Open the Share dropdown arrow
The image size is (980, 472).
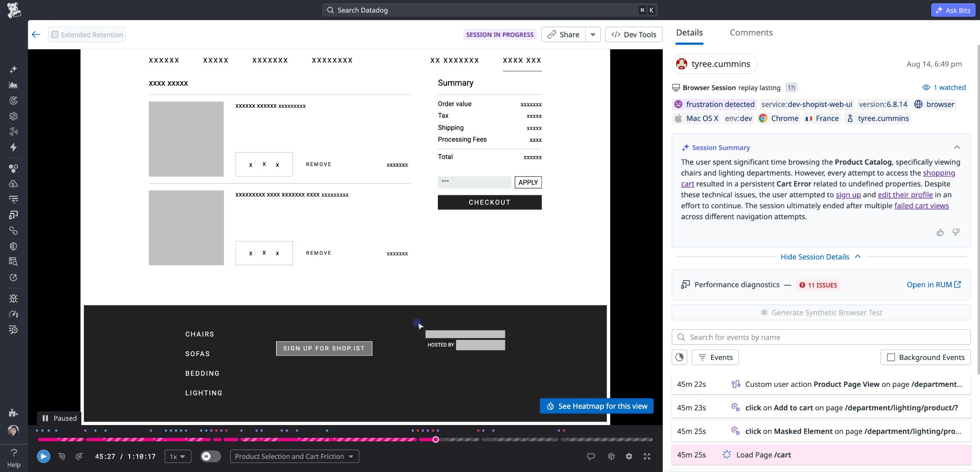coord(593,34)
